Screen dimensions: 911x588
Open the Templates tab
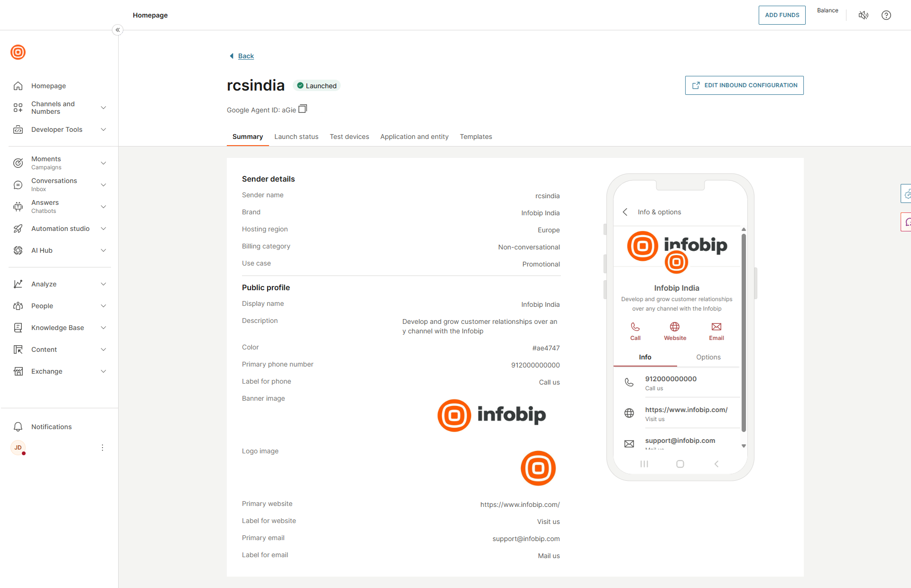click(476, 137)
